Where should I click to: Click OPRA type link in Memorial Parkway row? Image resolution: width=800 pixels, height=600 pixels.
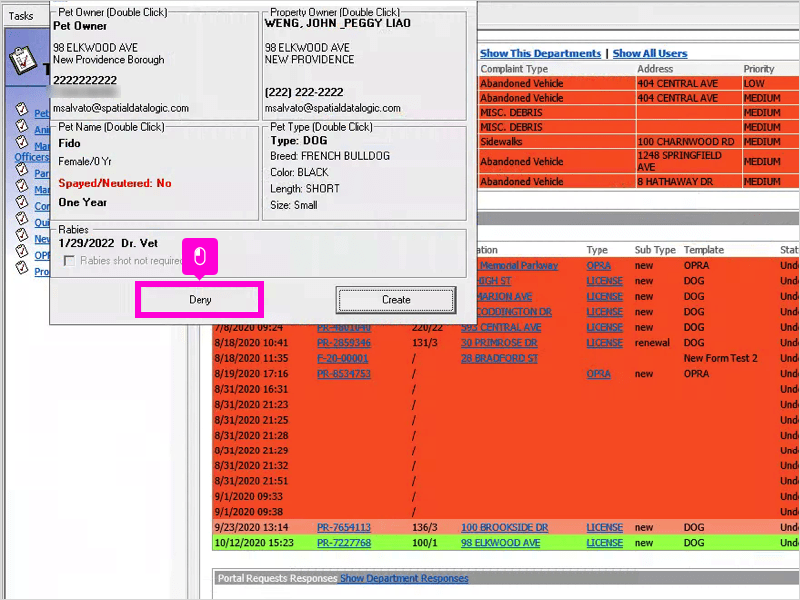tap(598, 266)
